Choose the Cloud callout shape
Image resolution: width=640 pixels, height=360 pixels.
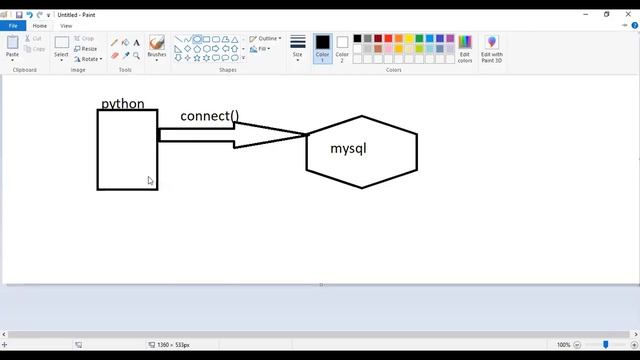tap(235, 58)
